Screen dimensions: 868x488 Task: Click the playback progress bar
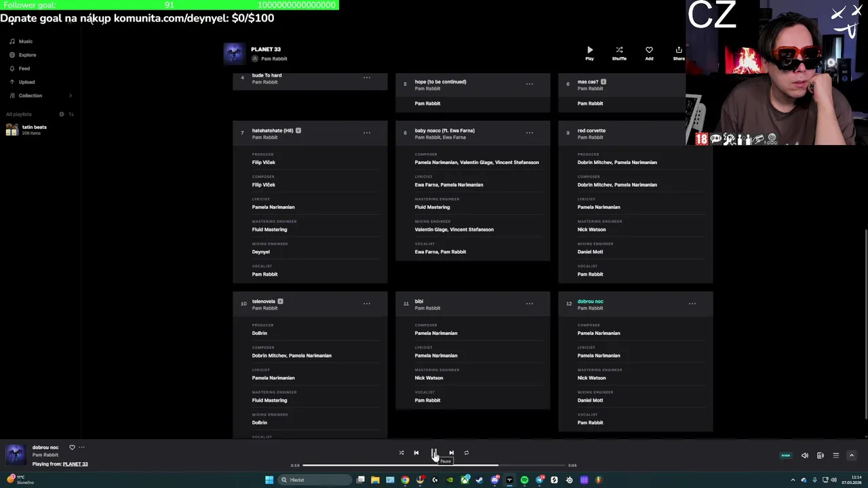click(x=434, y=466)
